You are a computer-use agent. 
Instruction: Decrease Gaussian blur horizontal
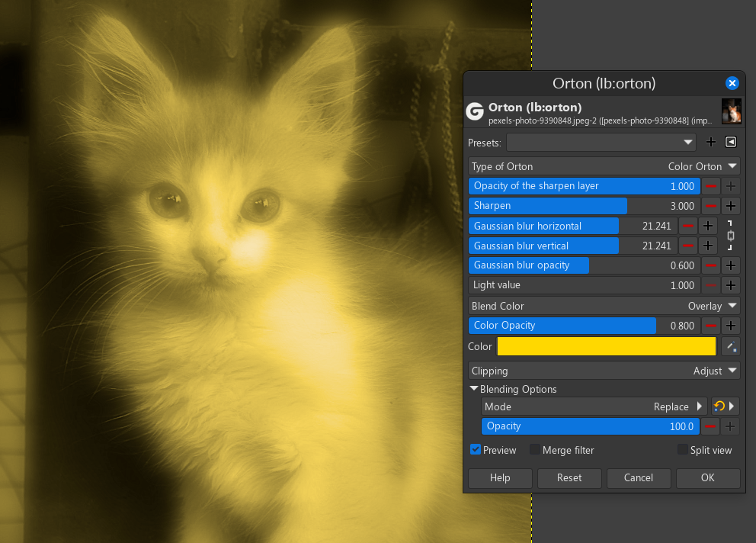688,226
